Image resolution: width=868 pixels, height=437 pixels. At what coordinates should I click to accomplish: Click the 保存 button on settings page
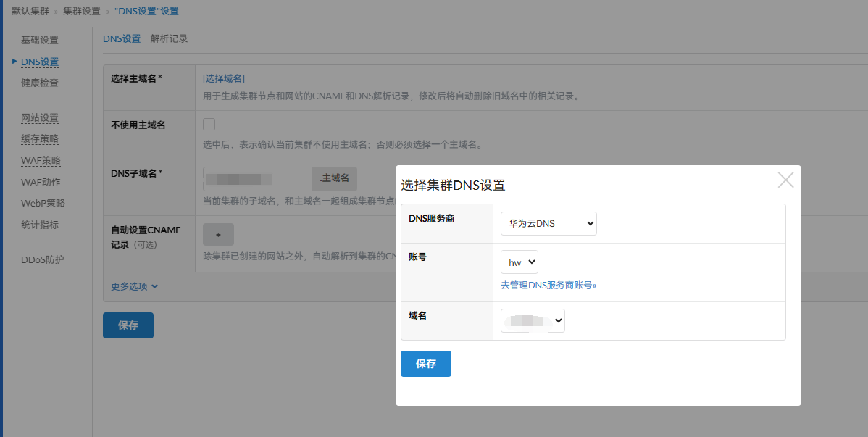click(128, 325)
